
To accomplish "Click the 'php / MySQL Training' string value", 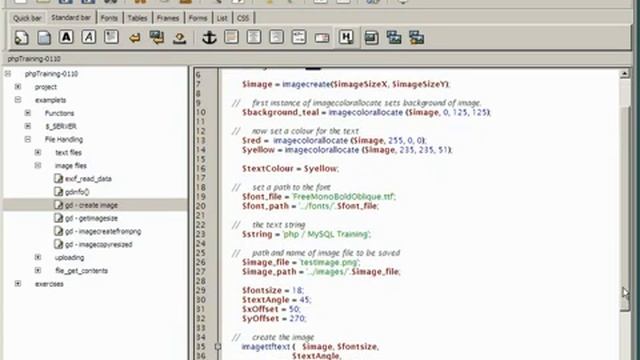I will click(x=326, y=234).
